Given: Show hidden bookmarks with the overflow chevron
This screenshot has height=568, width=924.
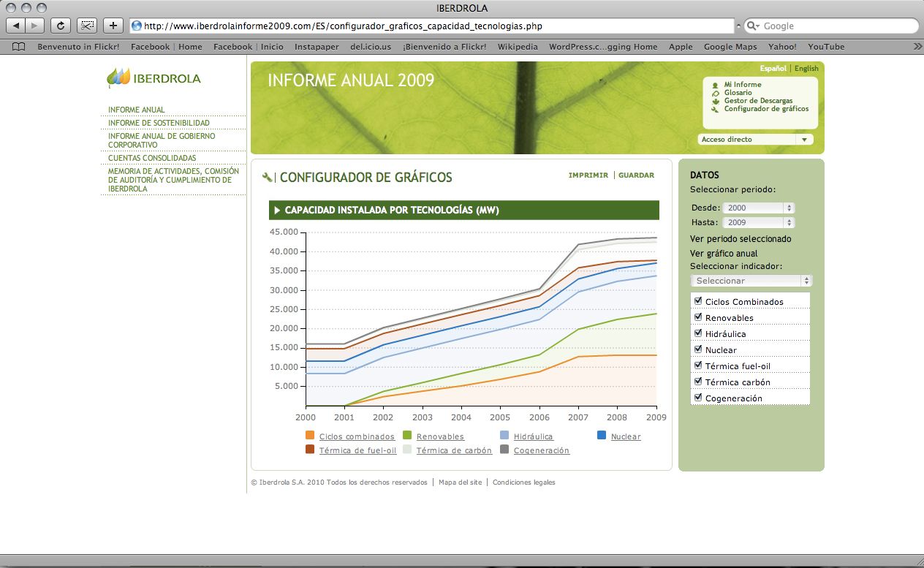Looking at the screenshot, I should [917, 47].
